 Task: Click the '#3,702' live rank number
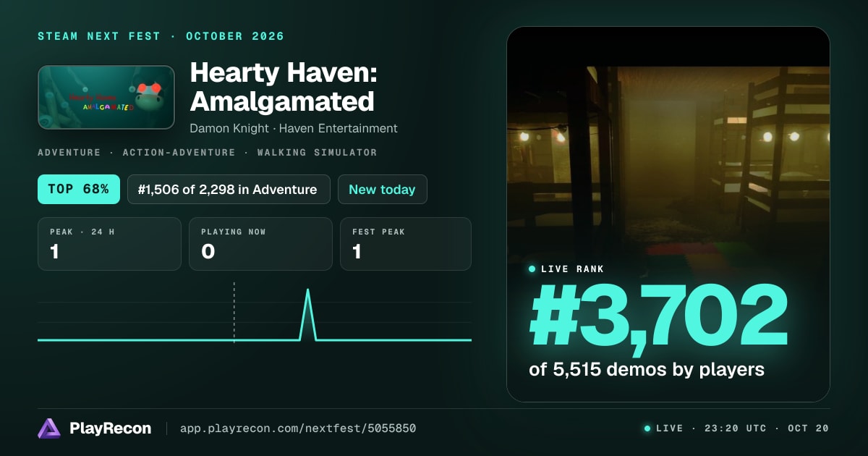tap(658, 315)
